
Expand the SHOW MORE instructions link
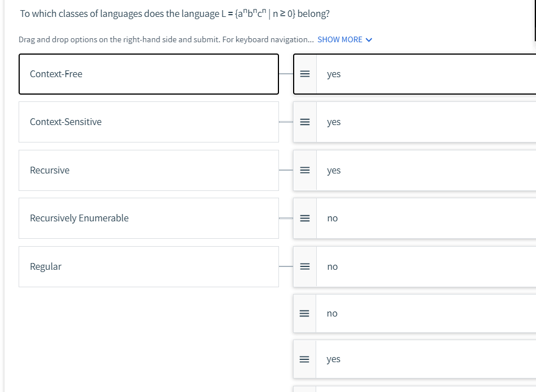pos(340,39)
